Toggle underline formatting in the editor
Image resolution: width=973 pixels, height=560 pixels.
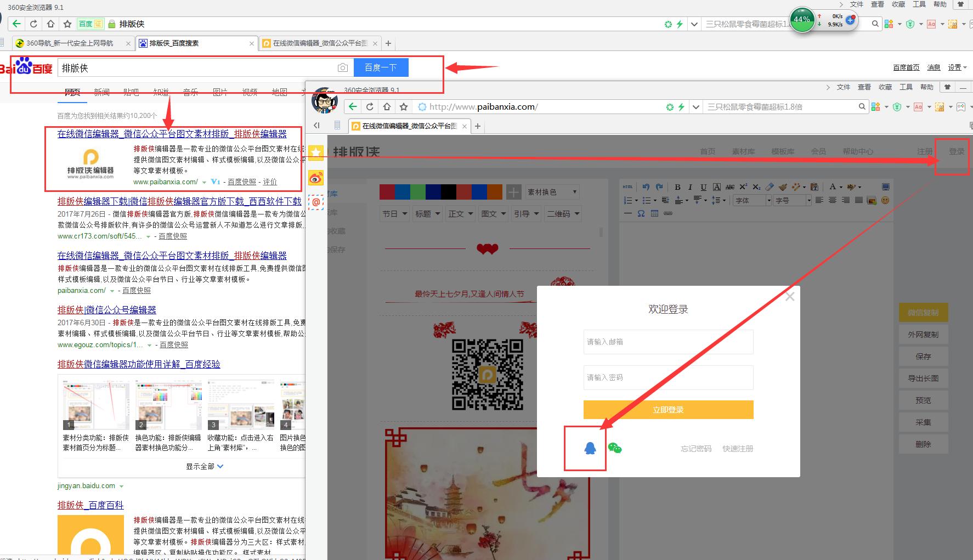704,188
